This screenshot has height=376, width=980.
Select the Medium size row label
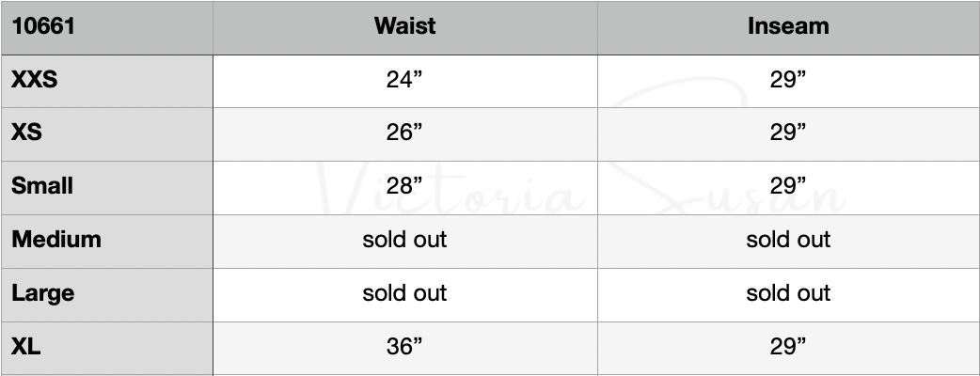click(56, 240)
